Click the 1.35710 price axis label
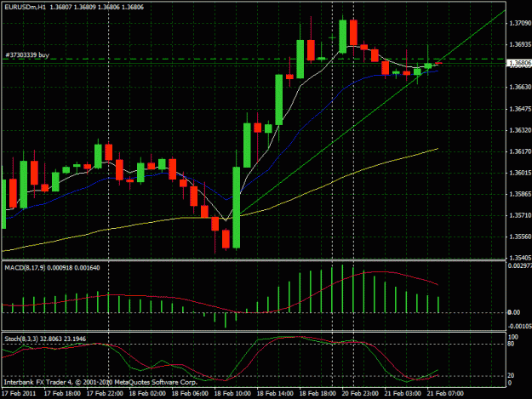 click(x=520, y=215)
